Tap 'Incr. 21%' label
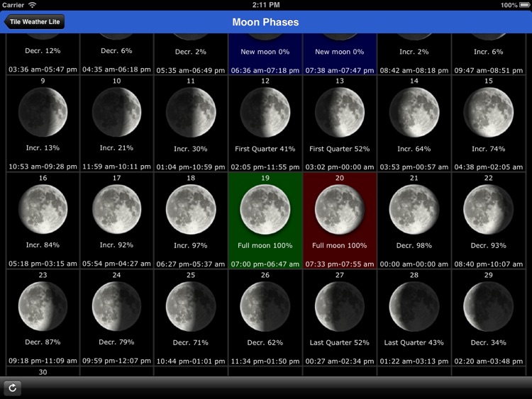This screenshot has width=532, height=399. (116, 148)
